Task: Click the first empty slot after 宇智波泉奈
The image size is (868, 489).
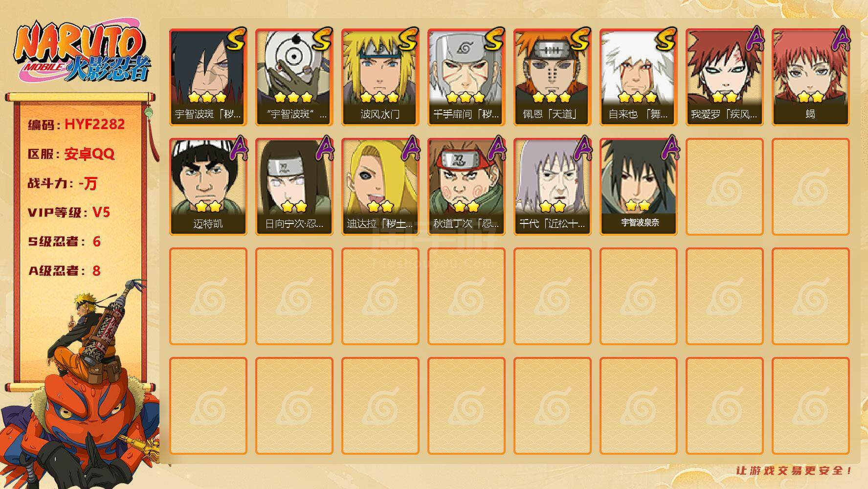Action: point(724,187)
